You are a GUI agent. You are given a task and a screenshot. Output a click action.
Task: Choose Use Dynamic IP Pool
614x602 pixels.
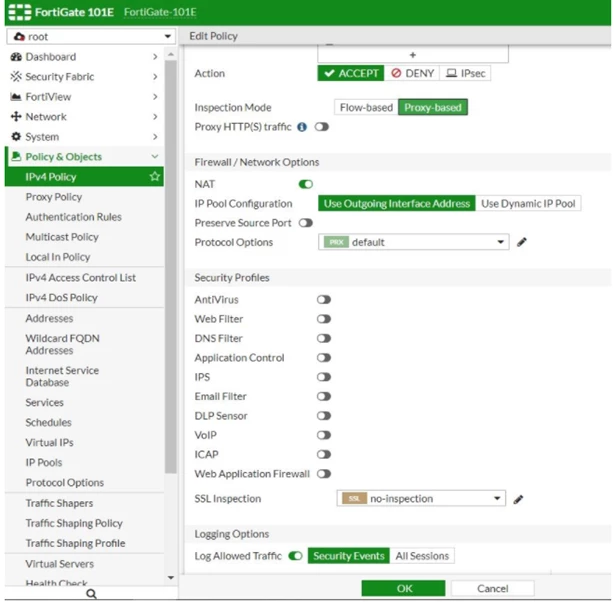(x=528, y=204)
